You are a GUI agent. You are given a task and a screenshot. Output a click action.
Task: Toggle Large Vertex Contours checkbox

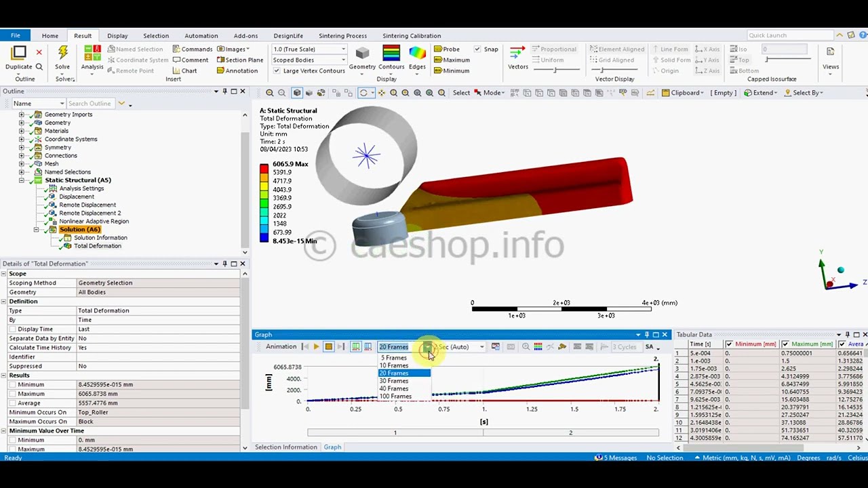(276, 70)
